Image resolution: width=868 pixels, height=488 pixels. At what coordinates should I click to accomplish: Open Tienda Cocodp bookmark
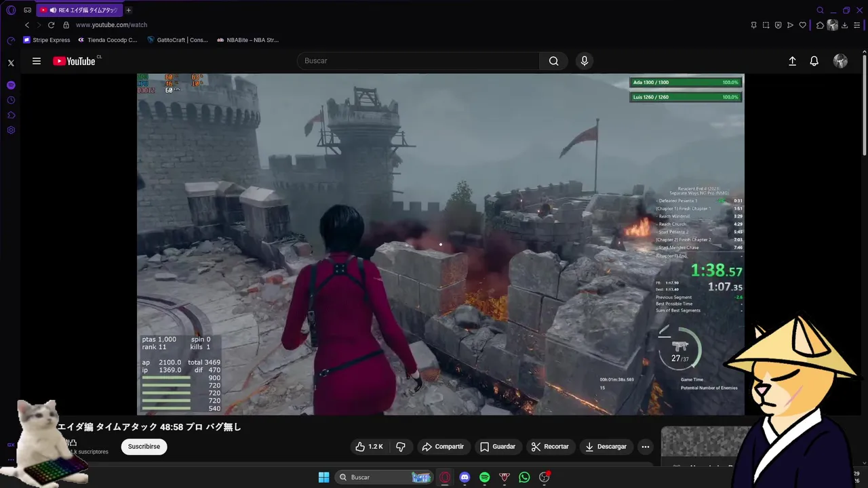pyautogui.click(x=107, y=40)
